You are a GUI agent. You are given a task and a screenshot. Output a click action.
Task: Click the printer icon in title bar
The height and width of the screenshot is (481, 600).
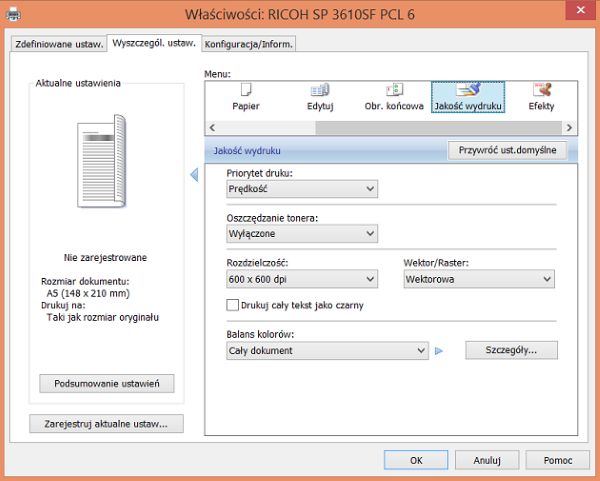point(13,15)
